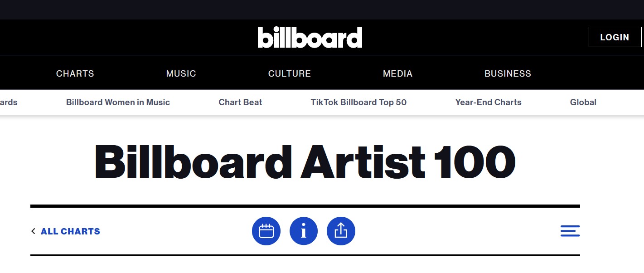Open TikTok Billboard Top 50 link

(x=358, y=102)
